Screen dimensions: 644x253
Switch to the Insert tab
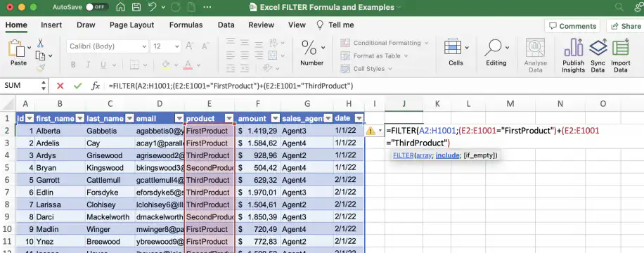[x=51, y=25]
